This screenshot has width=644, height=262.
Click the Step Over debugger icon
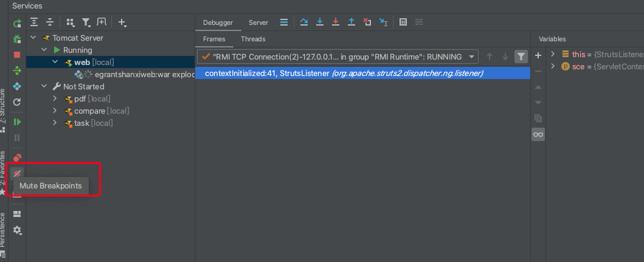tap(304, 22)
